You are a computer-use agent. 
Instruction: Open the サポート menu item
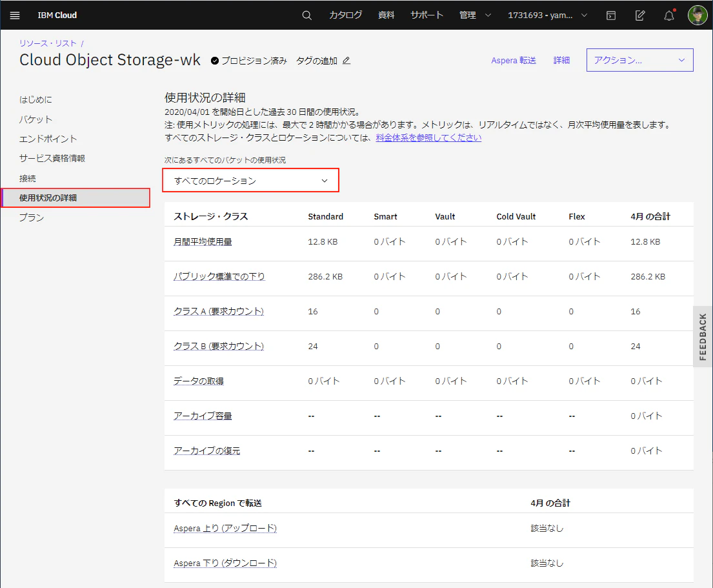coord(427,15)
